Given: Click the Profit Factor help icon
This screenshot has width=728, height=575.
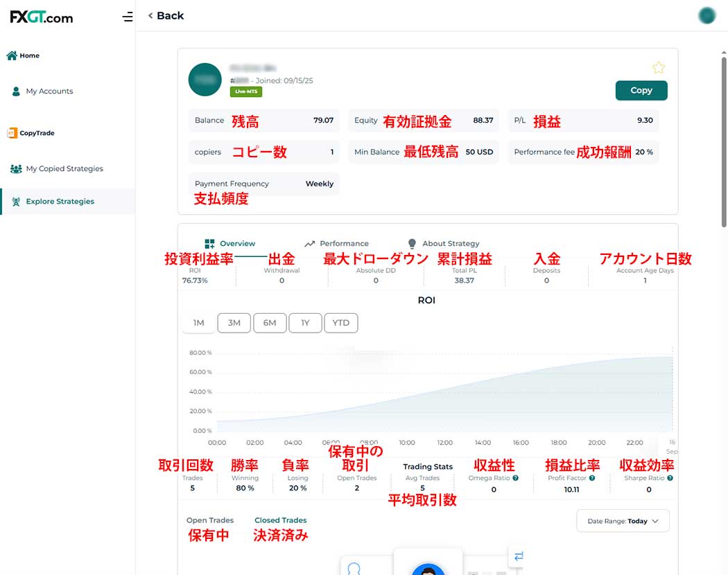Looking at the screenshot, I should click(591, 478).
